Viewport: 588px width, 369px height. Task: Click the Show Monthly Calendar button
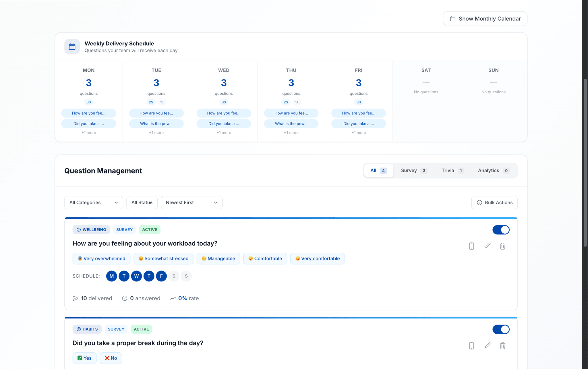click(485, 18)
